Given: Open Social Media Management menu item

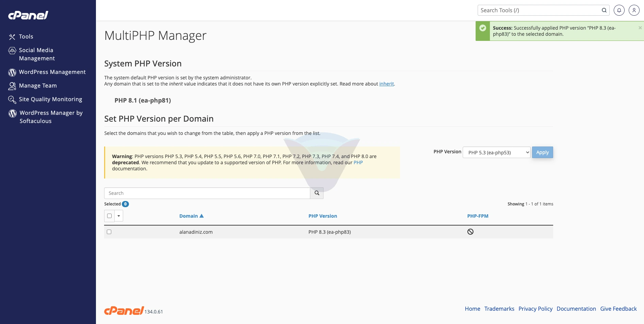Looking at the screenshot, I should pos(37,54).
